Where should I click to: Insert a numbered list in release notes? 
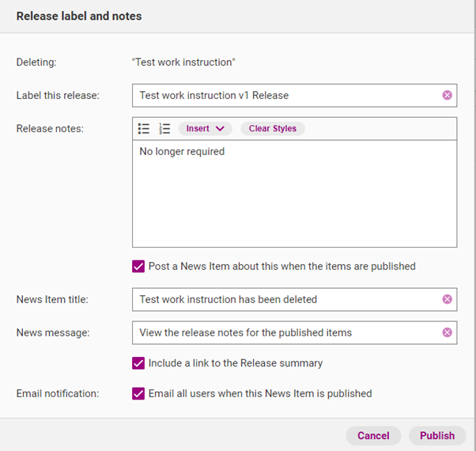click(164, 128)
